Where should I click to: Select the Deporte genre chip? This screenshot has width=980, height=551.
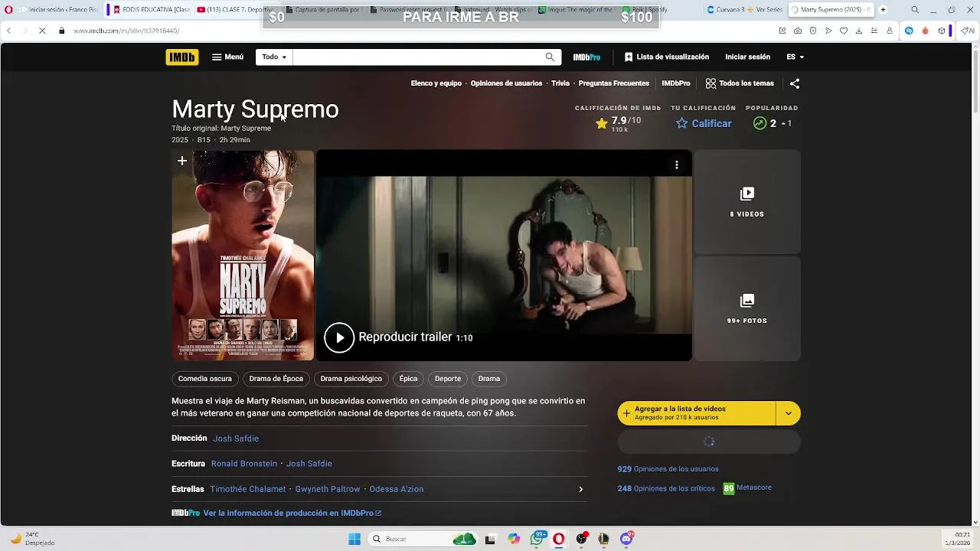[448, 379]
